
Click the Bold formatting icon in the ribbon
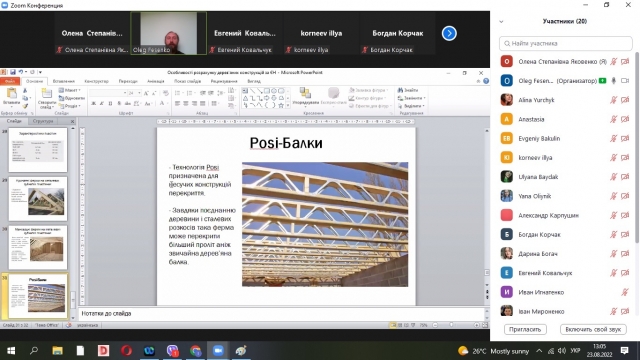point(93,104)
